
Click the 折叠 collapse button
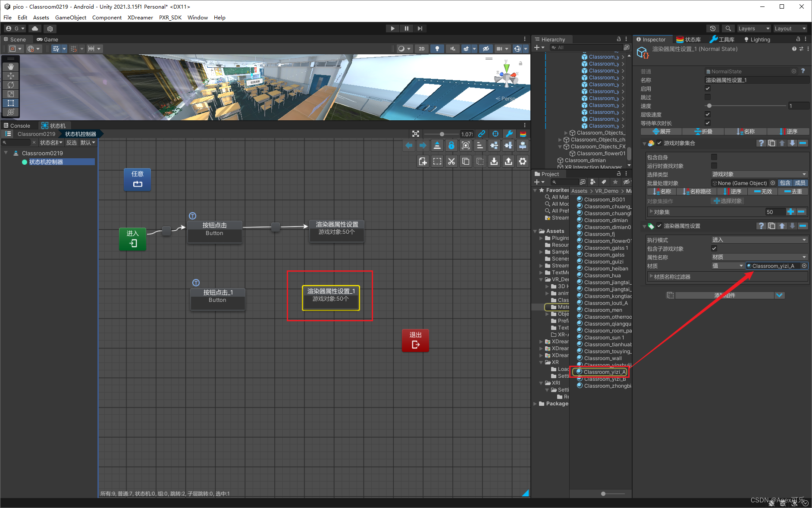coord(703,132)
